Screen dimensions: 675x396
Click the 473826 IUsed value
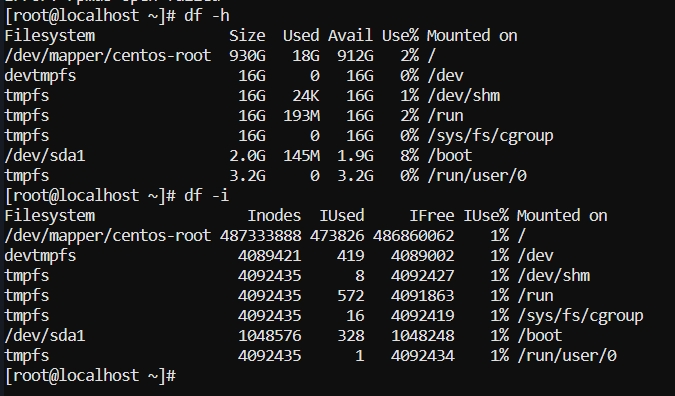[x=337, y=236]
